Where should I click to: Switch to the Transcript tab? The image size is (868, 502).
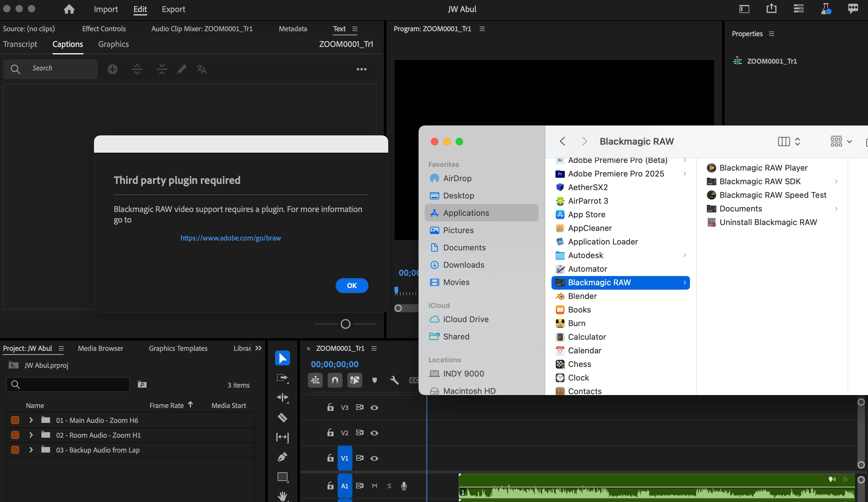click(x=20, y=44)
